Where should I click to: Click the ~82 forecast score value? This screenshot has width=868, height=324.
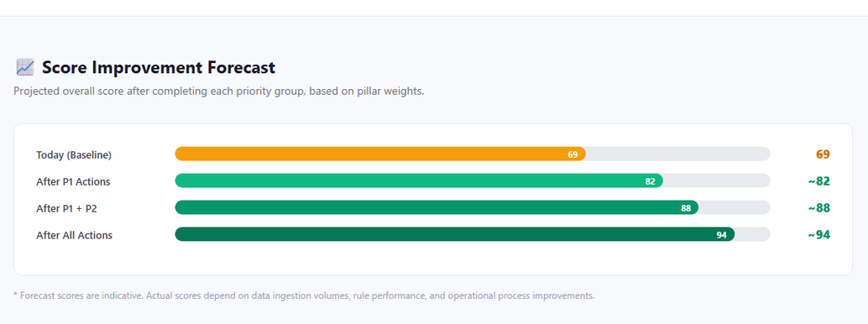[818, 181]
